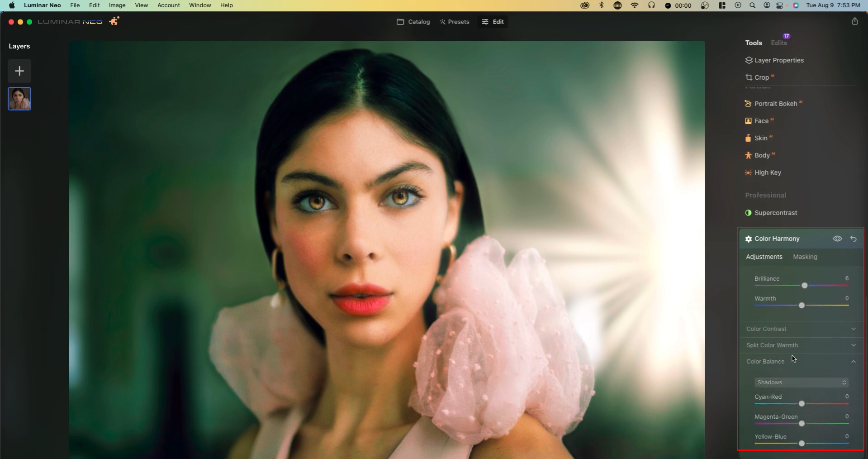
Task: Click the headphones menu bar icon
Action: click(651, 5)
